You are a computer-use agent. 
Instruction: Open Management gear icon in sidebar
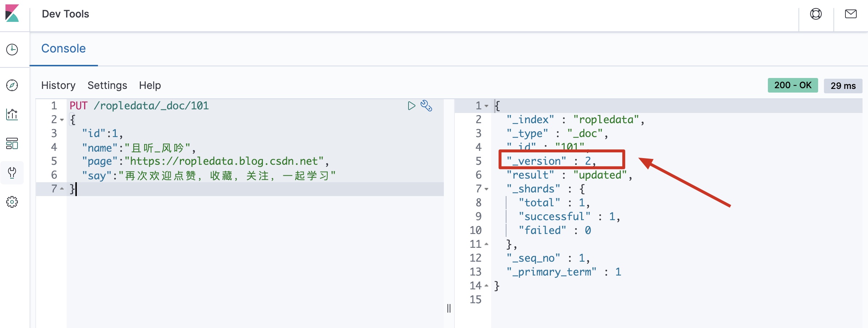click(x=12, y=202)
